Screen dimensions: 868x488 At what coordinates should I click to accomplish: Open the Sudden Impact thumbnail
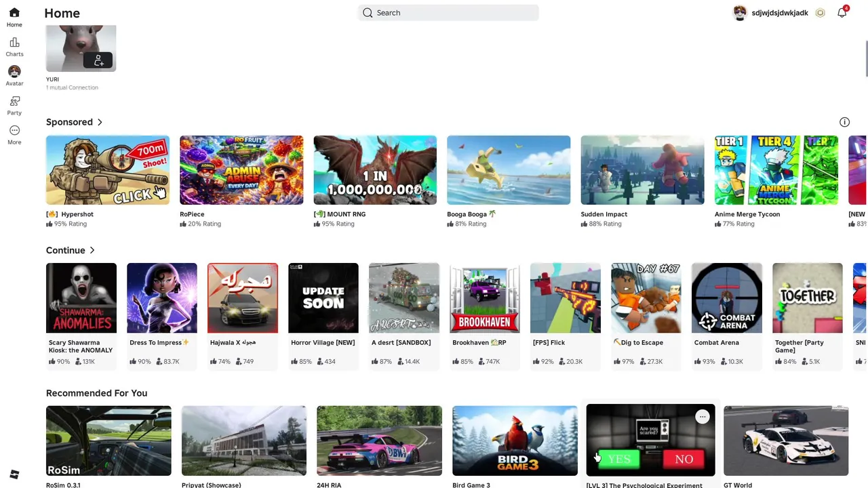coord(642,170)
